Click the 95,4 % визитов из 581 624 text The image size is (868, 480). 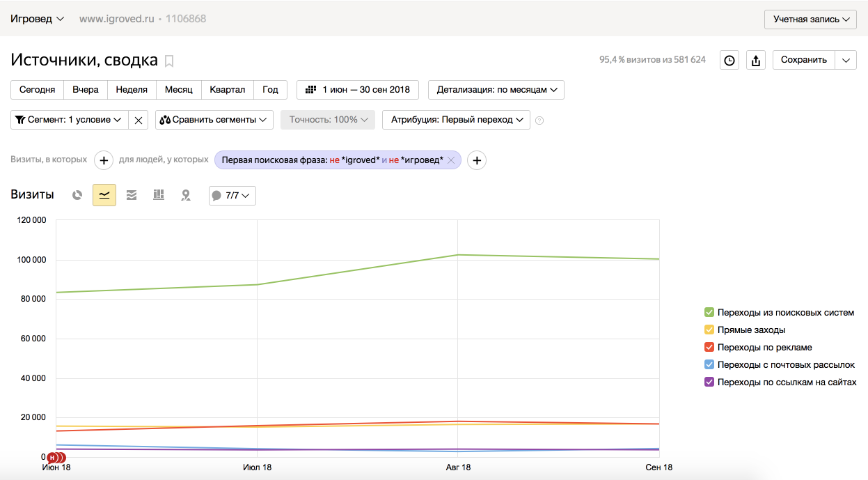[x=652, y=60]
